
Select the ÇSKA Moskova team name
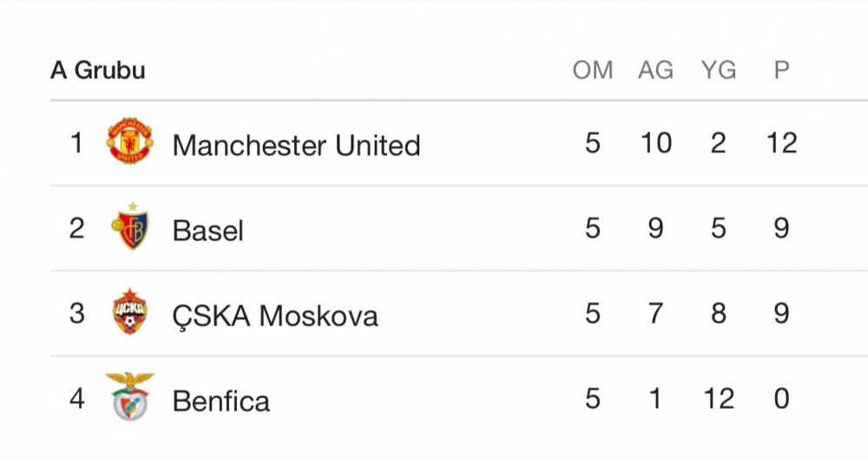(x=275, y=315)
